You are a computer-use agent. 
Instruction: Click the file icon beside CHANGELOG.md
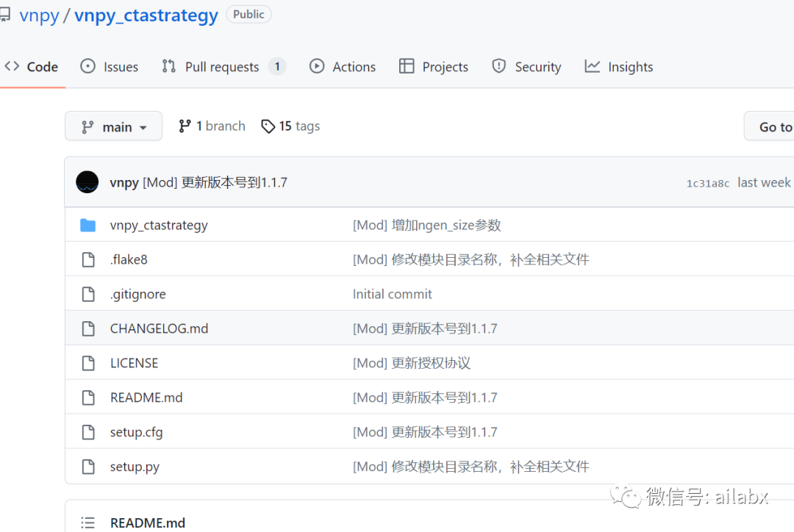tap(88, 328)
